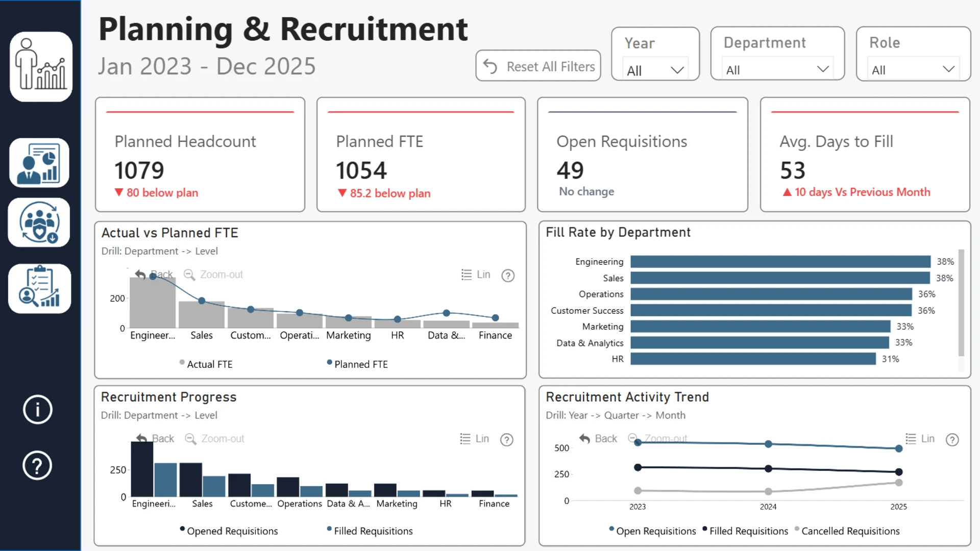
Task: Click Zoom-out in Recruitment Progress chart
Action: point(214,439)
